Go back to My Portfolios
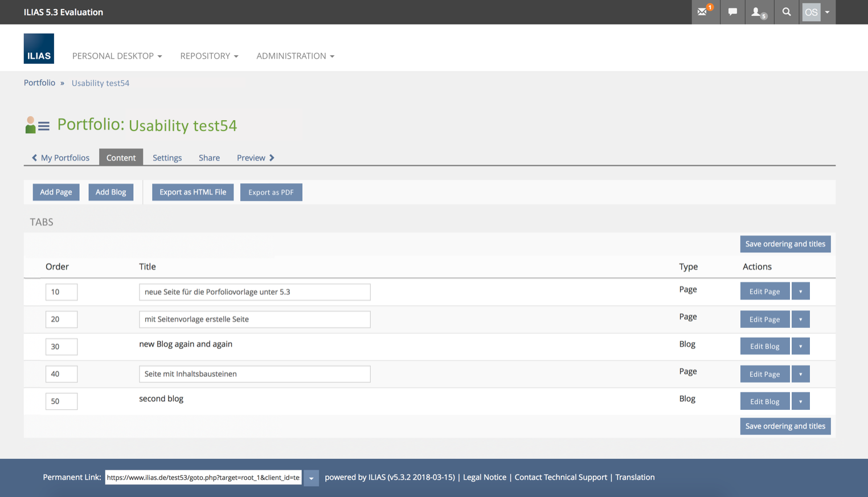The image size is (868, 497). click(61, 158)
